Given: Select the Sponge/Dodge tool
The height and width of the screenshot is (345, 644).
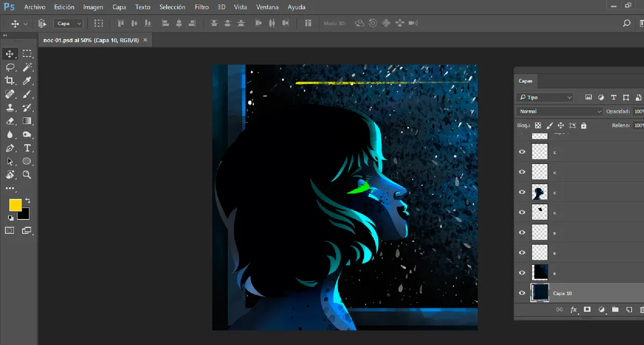Looking at the screenshot, I should (27, 134).
